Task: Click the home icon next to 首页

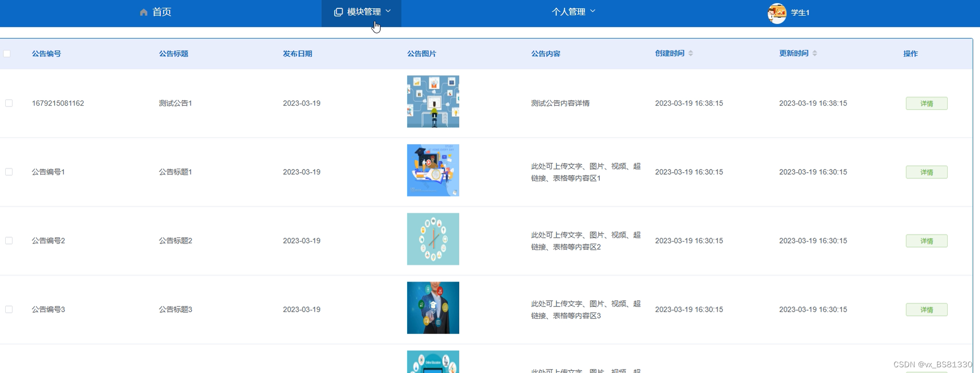Action: pyautogui.click(x=144, y=12)
